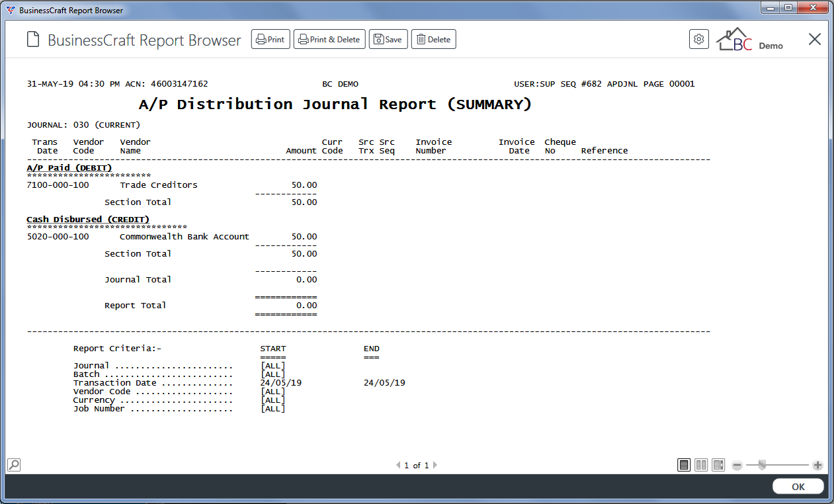Image resolution: width=834 pixels, height=504 pixels.
Task: Zoom in with the plus icon
Action: [x=817, y=466]
